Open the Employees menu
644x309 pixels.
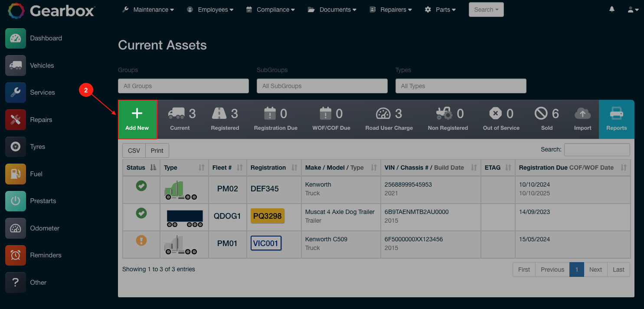(x=210, y=9)
